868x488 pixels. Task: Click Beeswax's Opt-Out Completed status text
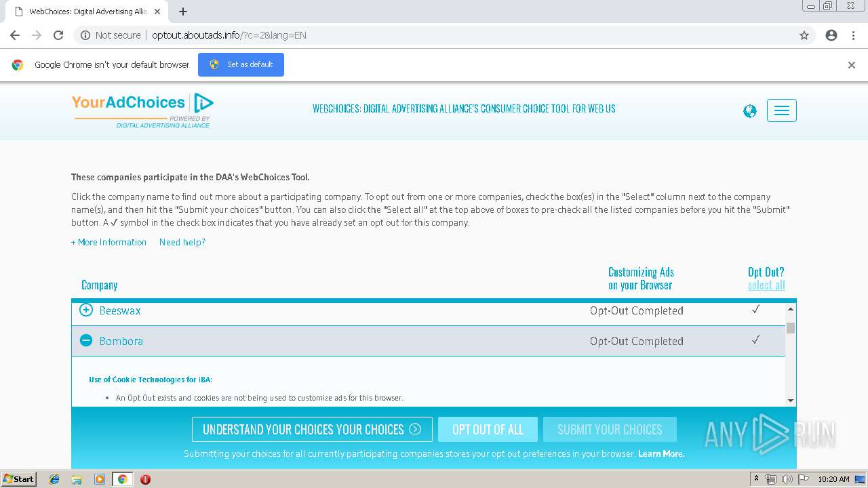pyautogui.click(x=636, y=310)
